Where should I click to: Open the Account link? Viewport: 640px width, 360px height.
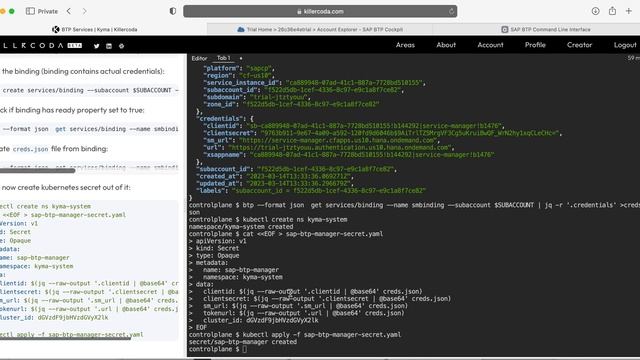490,45
